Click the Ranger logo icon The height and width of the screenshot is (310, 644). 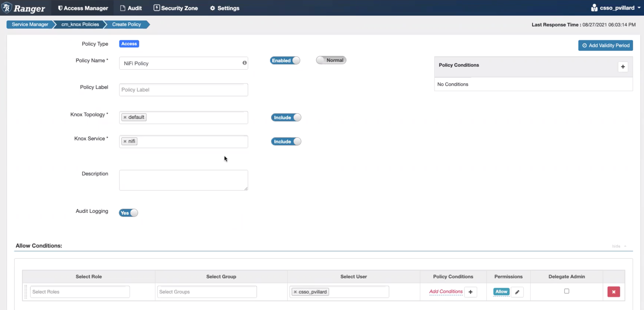coord(7,8)
